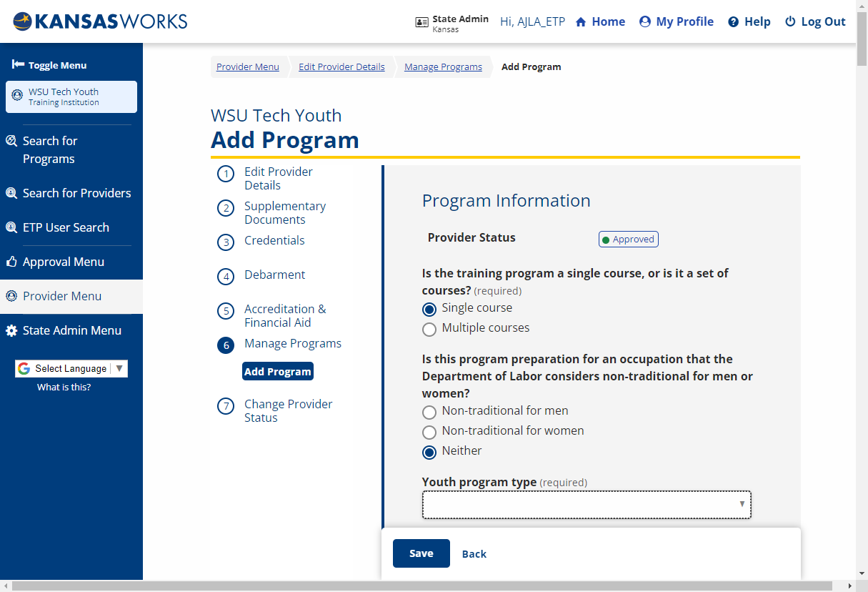Choose Non-traditional for men option
The width and height of the screenshot is (868, 592).
429,413
